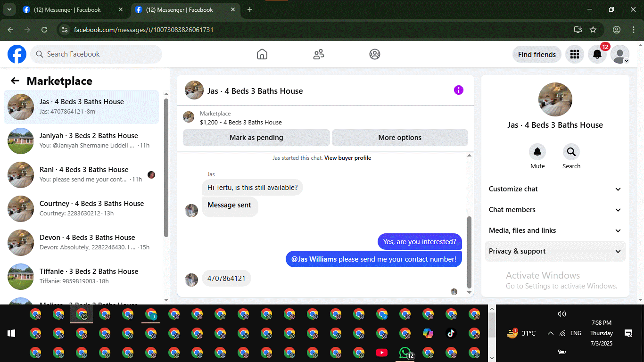View site information icon in address bar
644x362 pixels.
point(65,30)
